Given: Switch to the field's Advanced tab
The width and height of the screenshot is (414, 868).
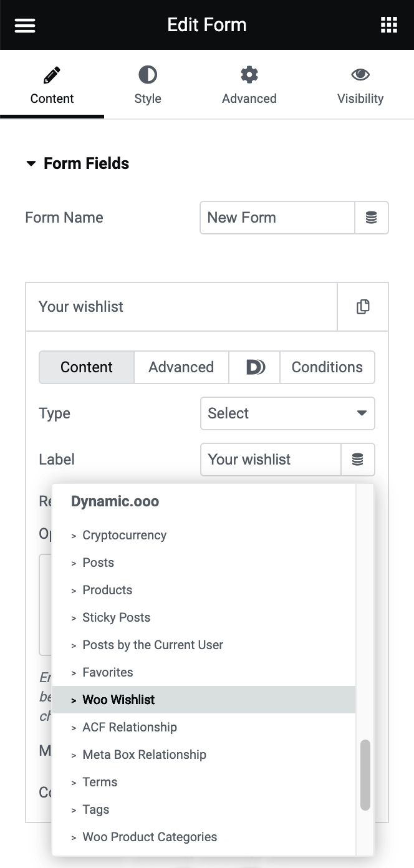Looking at the screenshot, I should (181, 367).
